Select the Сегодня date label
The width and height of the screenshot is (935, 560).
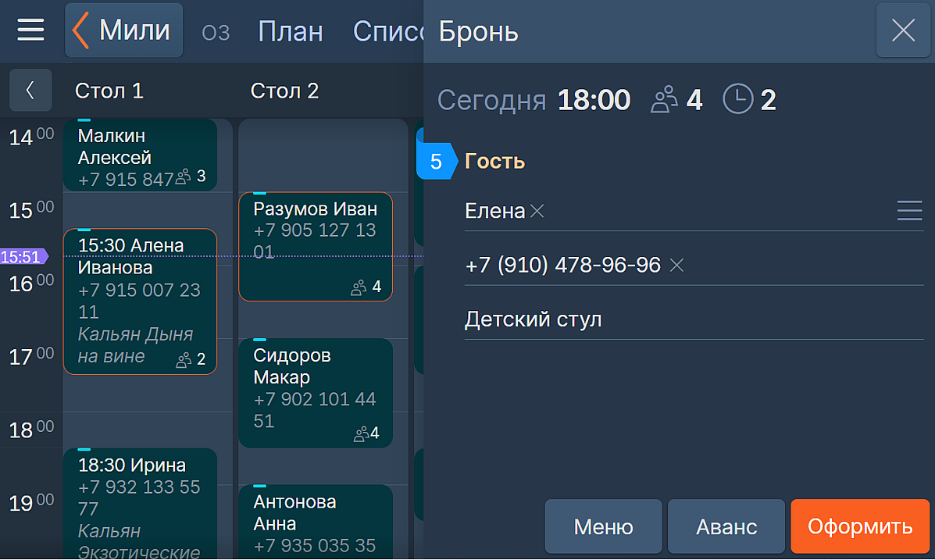[491, 100]
